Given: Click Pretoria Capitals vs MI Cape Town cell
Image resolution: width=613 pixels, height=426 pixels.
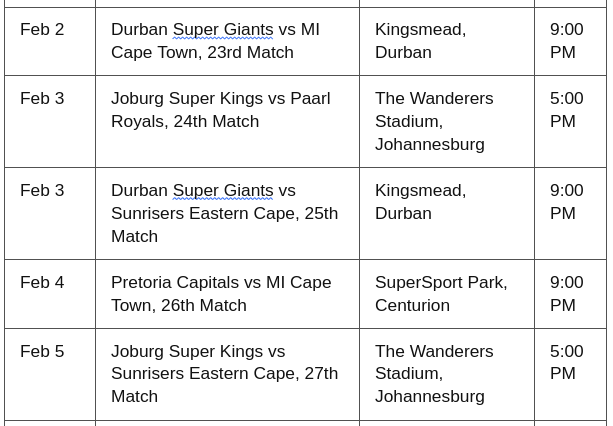Looking at the screenshot, I should tap(228, 294).
